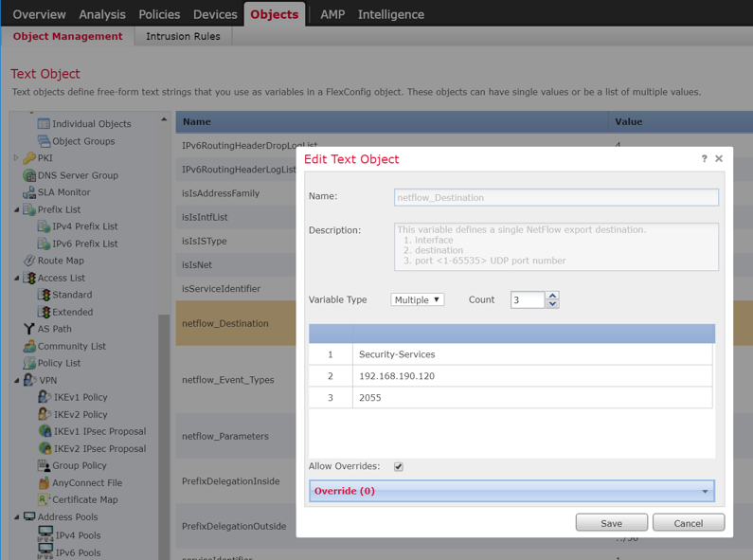Select the Group Policy icon
The height and width of the screenshot is (560, 753).
[44, 465]
